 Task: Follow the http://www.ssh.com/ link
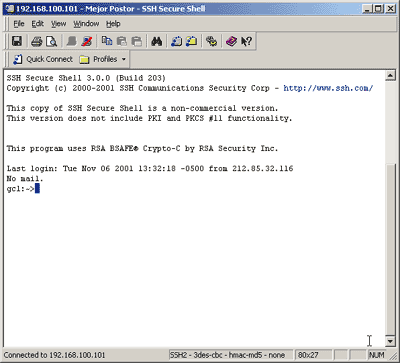(x=328, y=88)
